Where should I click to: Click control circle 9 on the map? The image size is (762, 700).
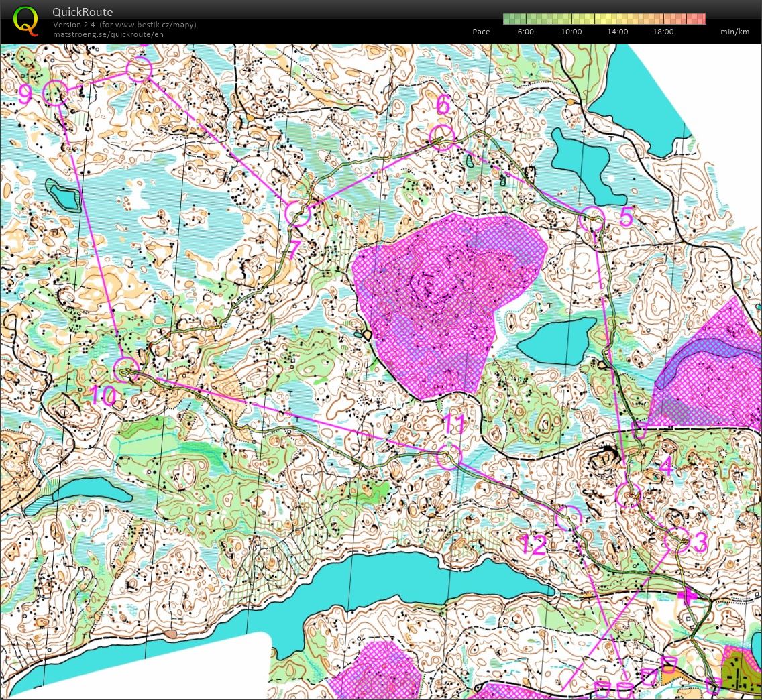(55, 93)
